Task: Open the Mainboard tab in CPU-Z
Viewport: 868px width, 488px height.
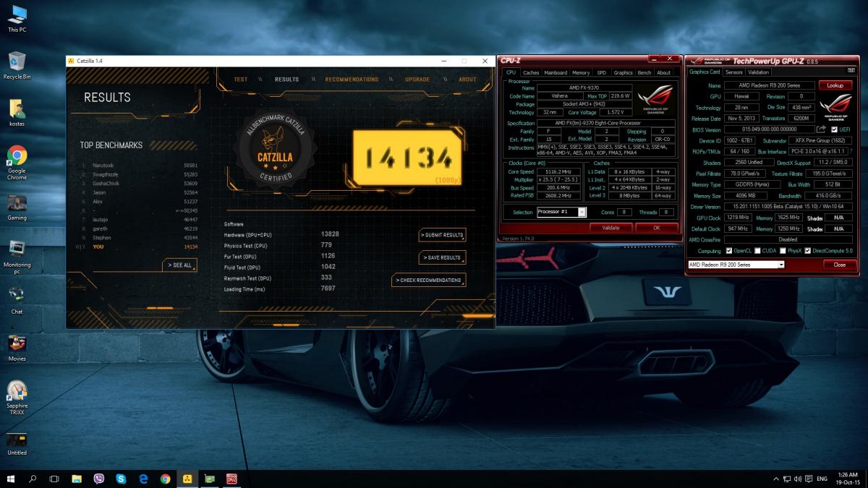Action: coord(556,72)
